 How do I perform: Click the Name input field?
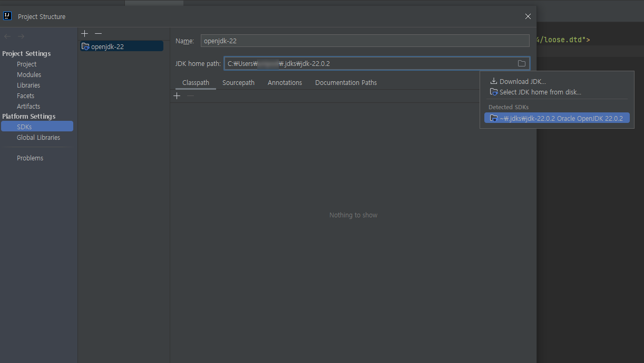coord(365,41)
